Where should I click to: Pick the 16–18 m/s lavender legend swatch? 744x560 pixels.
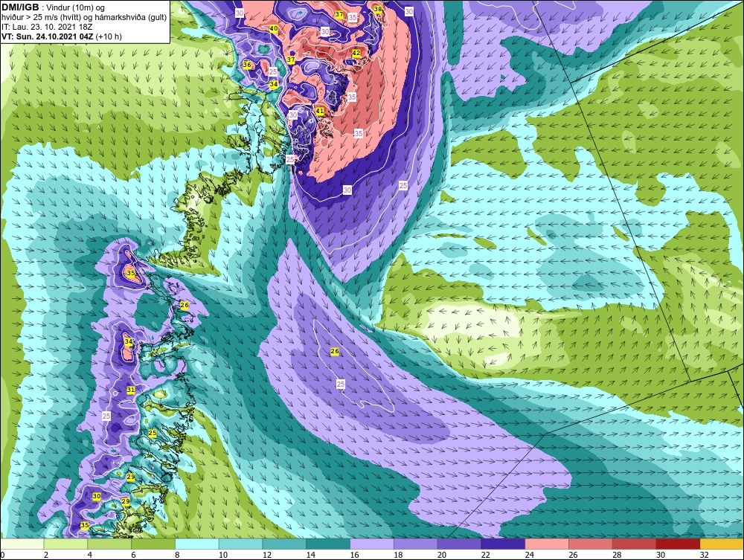[x=372, y=544]
